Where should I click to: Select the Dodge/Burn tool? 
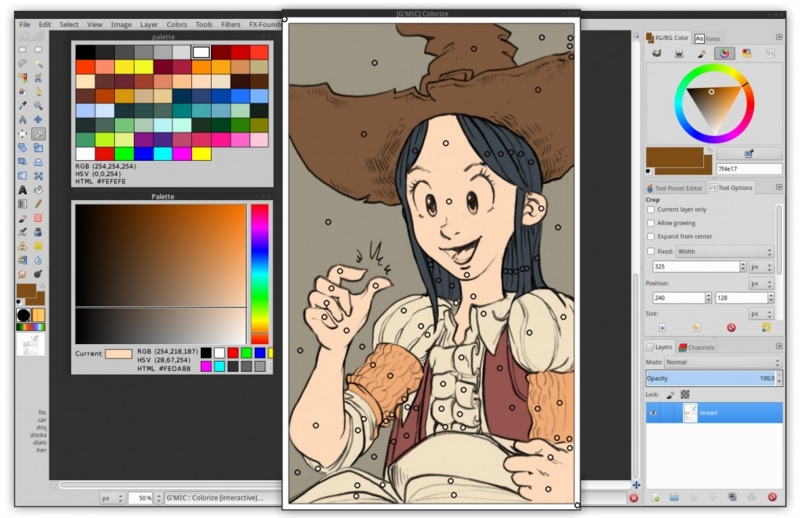(38, 275)
